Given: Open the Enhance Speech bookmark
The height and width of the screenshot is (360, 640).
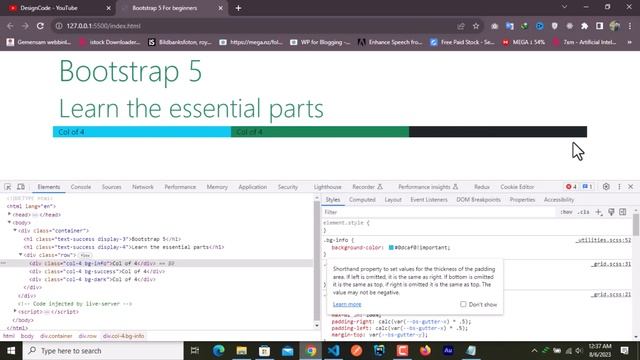Looking at the screenshot, I should (390, 42).
